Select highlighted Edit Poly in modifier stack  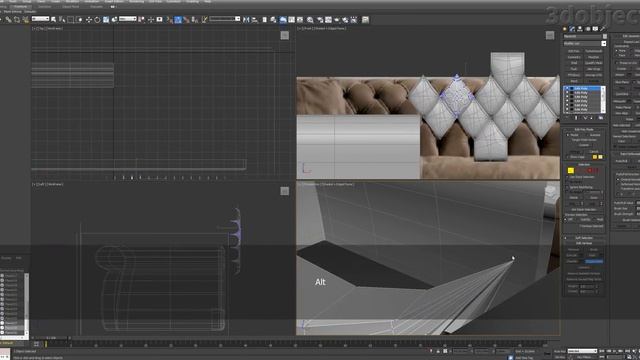pos(582,88)
